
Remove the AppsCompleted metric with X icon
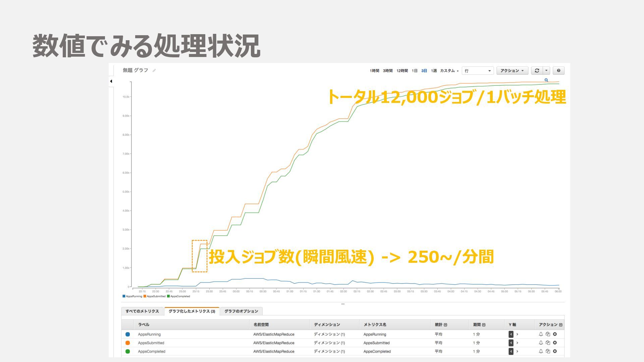[555, 351]
